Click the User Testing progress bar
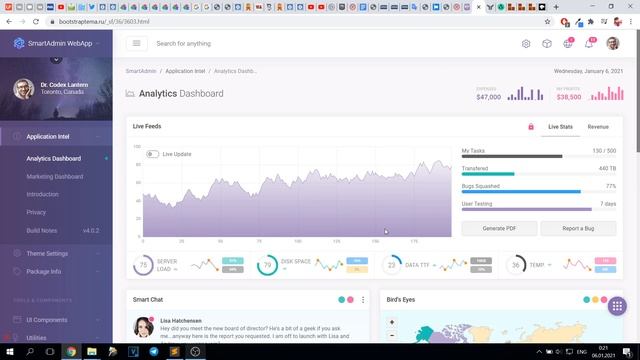 (x=539, y=209)
